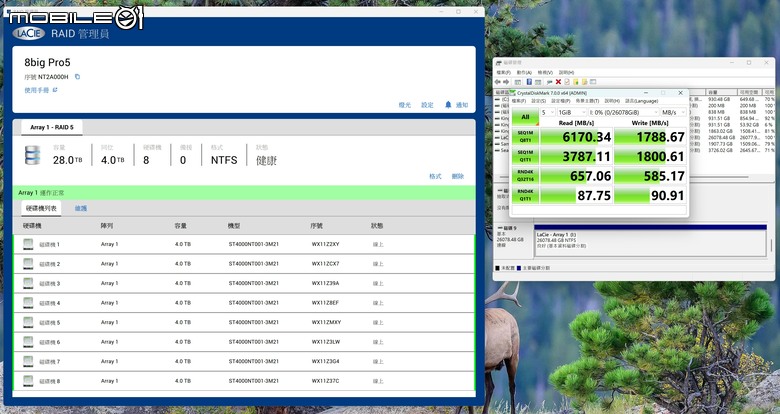Click the blue help icon in Disk Management

coord(529,82)
